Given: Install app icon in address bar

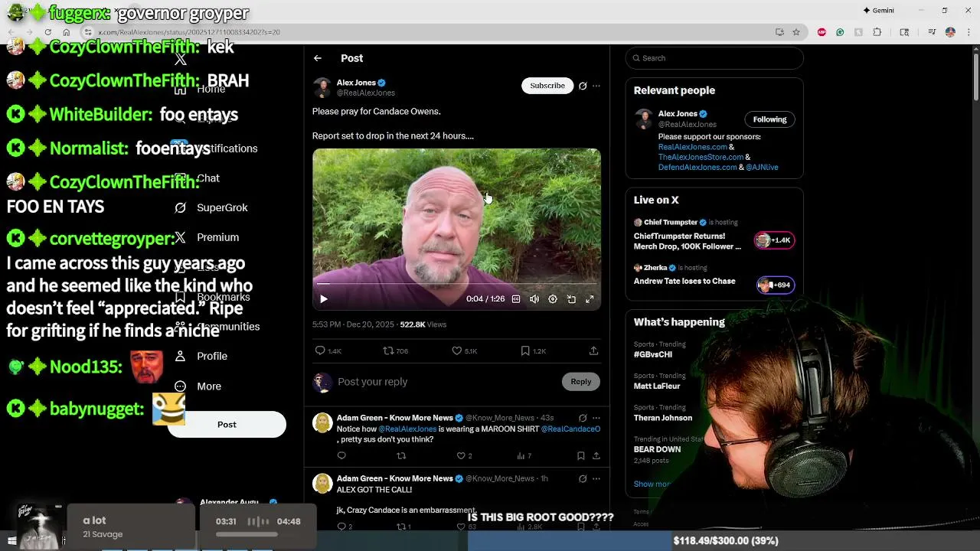Looking at the screenshot, I should pyautogui.click(x=779, y=32).
